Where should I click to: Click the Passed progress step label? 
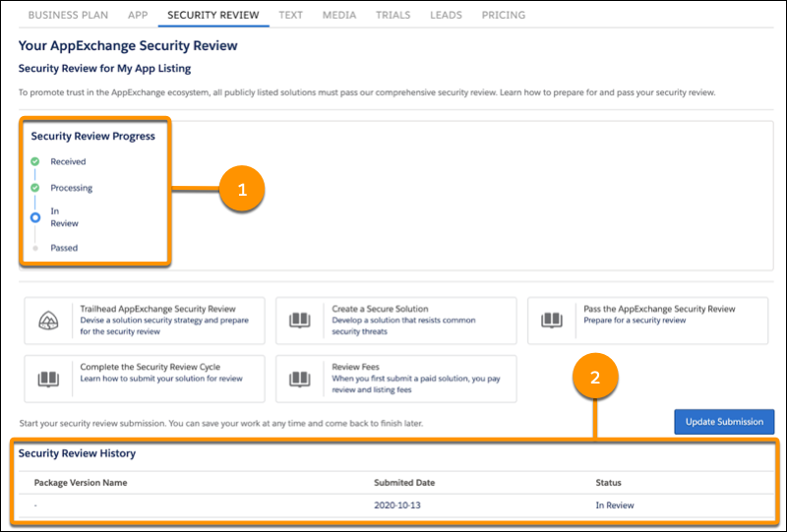click(64, 248)
